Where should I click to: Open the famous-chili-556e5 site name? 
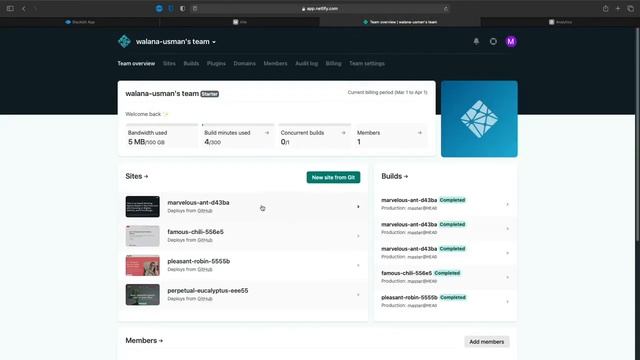[196, 232]
